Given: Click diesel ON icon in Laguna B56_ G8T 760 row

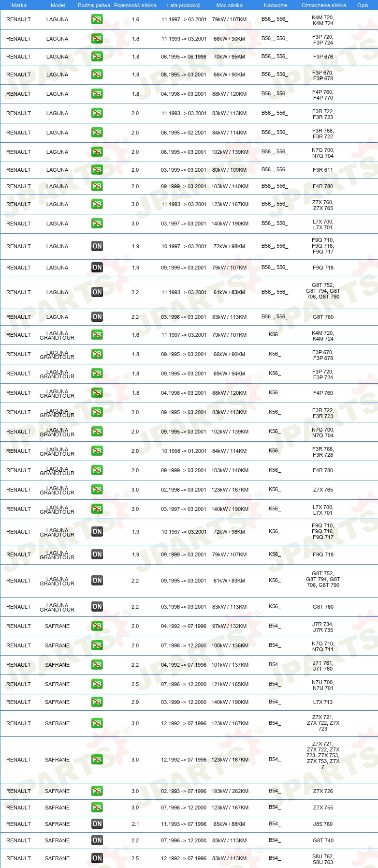Looking at the screenshot, I should [x=97, y=317].
